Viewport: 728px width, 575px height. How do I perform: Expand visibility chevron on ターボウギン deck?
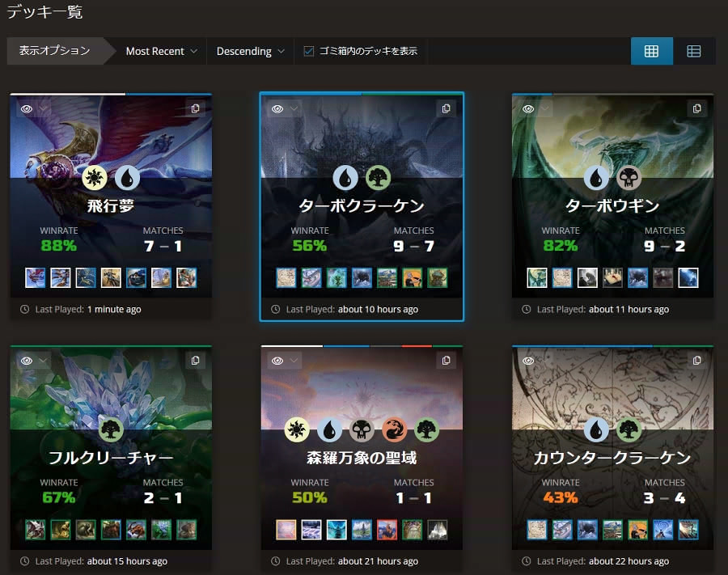pos(544,108)
